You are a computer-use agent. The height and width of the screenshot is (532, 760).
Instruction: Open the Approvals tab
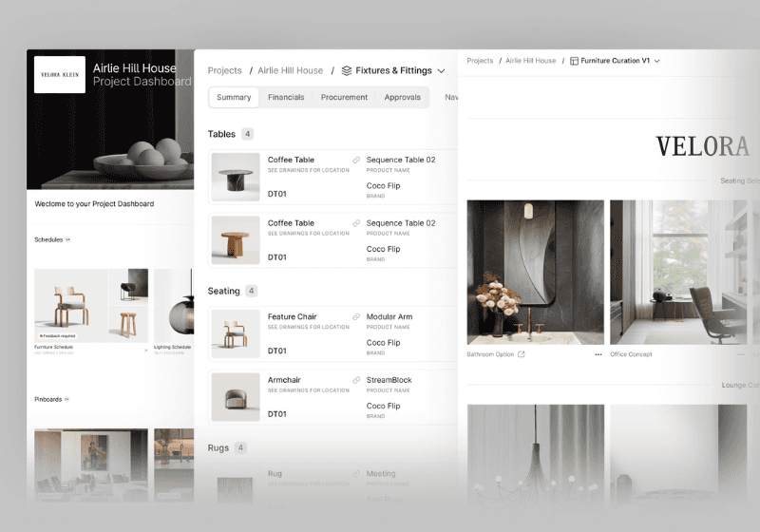(402, 98)
